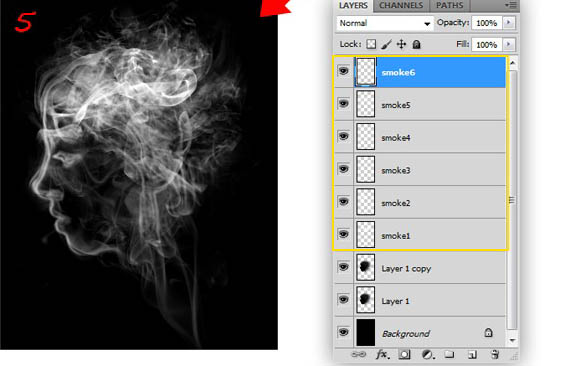The height and width of the screenshot is (366, 571).
Task: Hide the smoke5 layer
Action: tap(343, 104)
